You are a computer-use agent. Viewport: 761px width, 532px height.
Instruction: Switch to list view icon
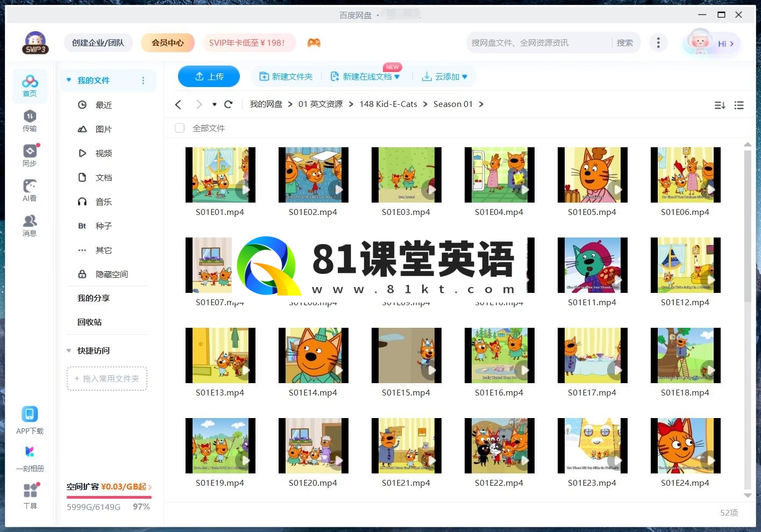point(739,105)
